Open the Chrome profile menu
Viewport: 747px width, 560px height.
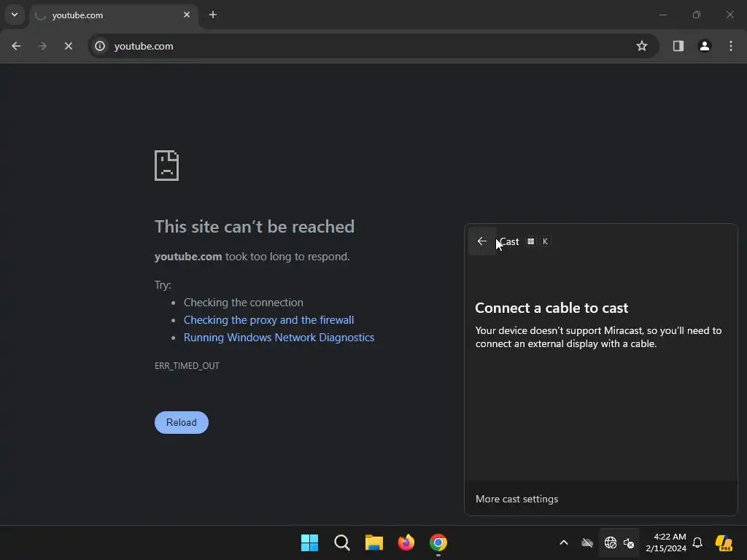click(705, 46)
